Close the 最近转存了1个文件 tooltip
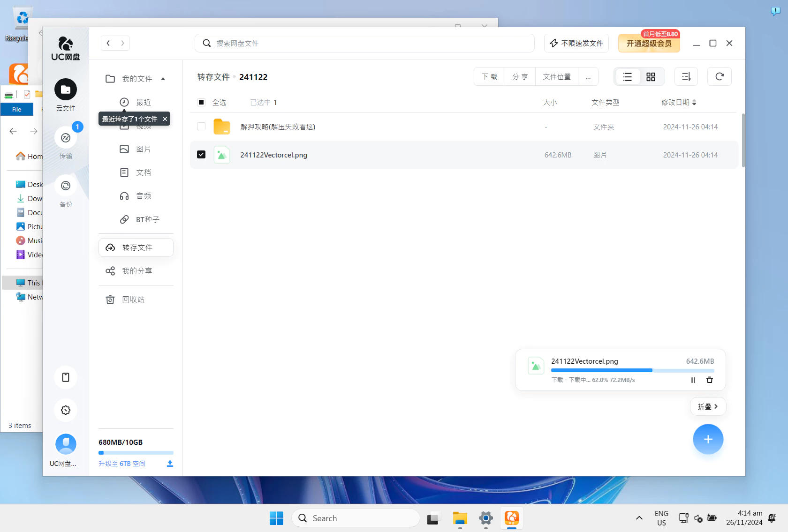 [165, 119]
